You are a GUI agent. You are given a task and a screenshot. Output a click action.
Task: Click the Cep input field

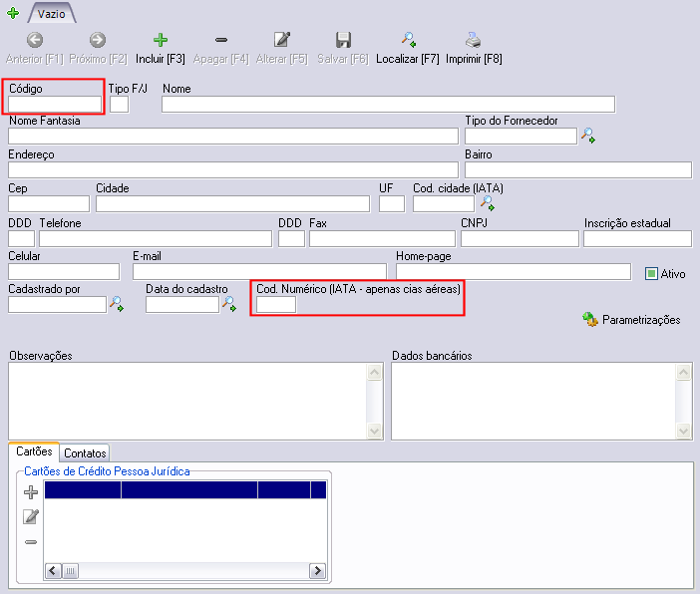(49, 204)
